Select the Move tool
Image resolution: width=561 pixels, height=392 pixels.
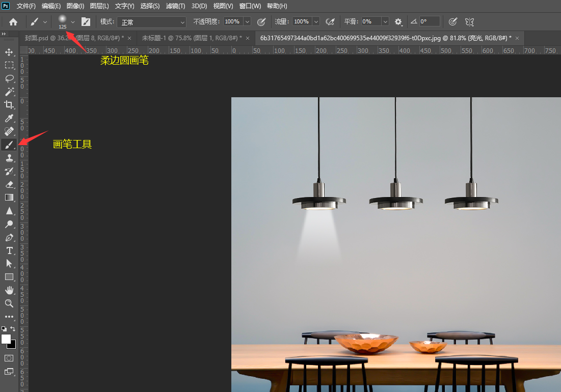(9, 52)
